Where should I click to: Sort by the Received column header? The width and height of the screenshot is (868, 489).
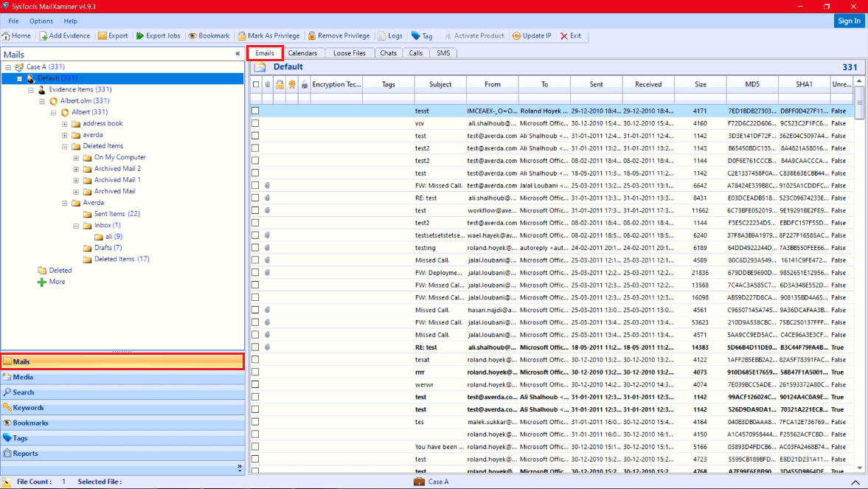tap(648, 84)
